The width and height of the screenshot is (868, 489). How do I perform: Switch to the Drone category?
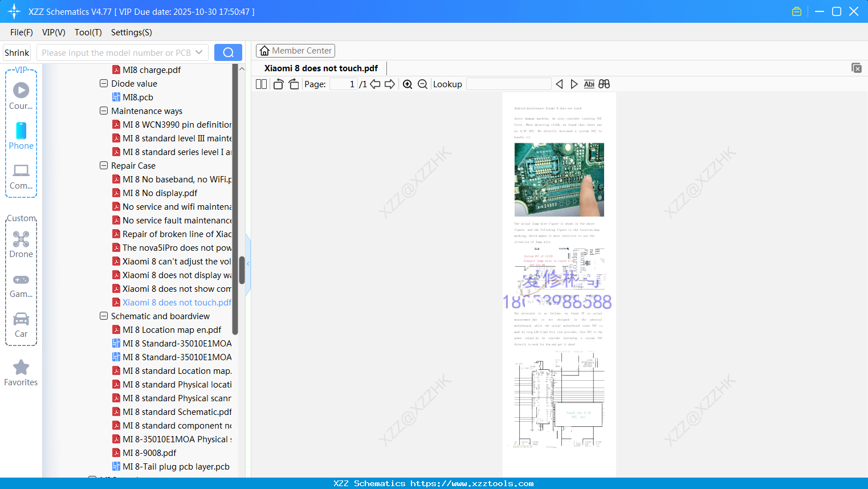click(x=21, y=244)
